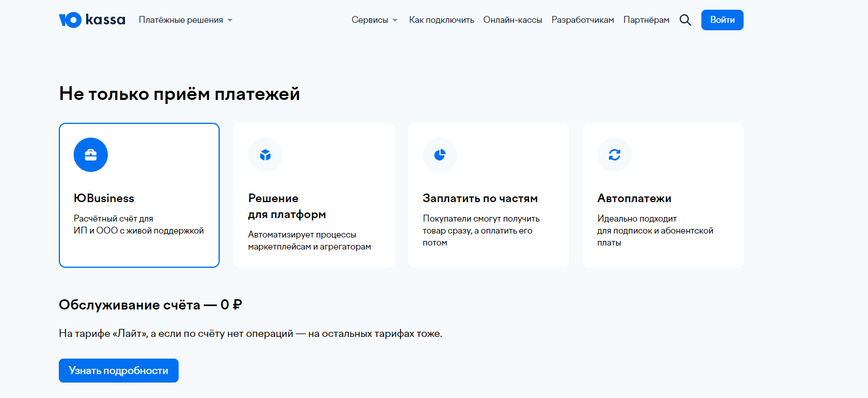Select the ЮBusiness card title

104,198
